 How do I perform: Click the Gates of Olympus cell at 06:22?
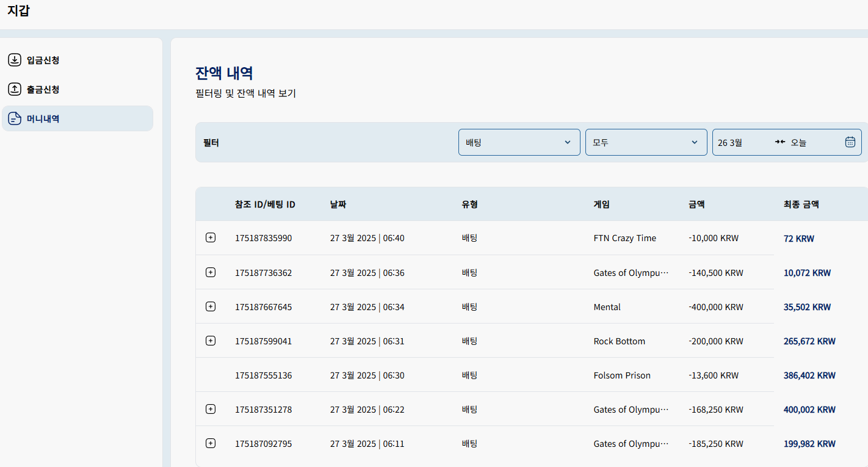[x=631, y=410]
